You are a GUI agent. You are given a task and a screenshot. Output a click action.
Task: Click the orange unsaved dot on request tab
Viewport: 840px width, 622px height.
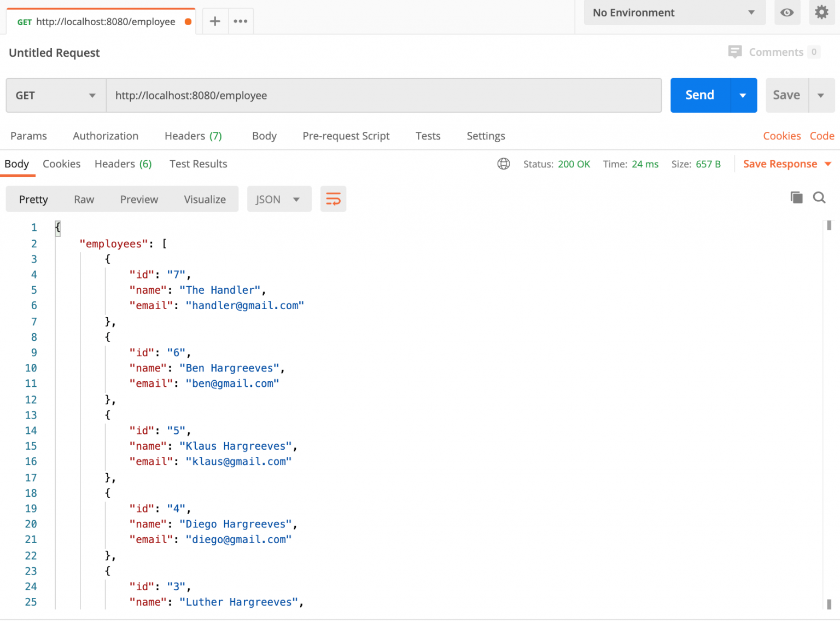click(188, 22)
